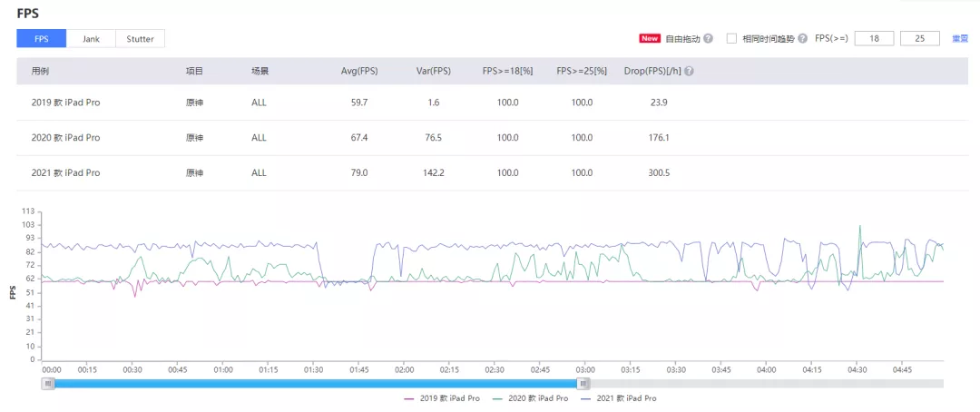Viewport: 980px width, 412px height.
Task: Click the 项目 column header
Action: (x=194, y=72)
